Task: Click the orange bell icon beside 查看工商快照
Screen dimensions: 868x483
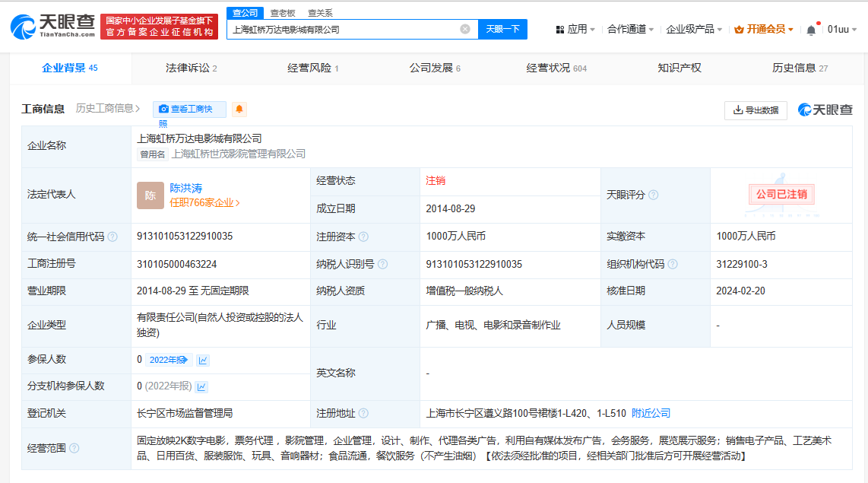Action: coord(239,109)
